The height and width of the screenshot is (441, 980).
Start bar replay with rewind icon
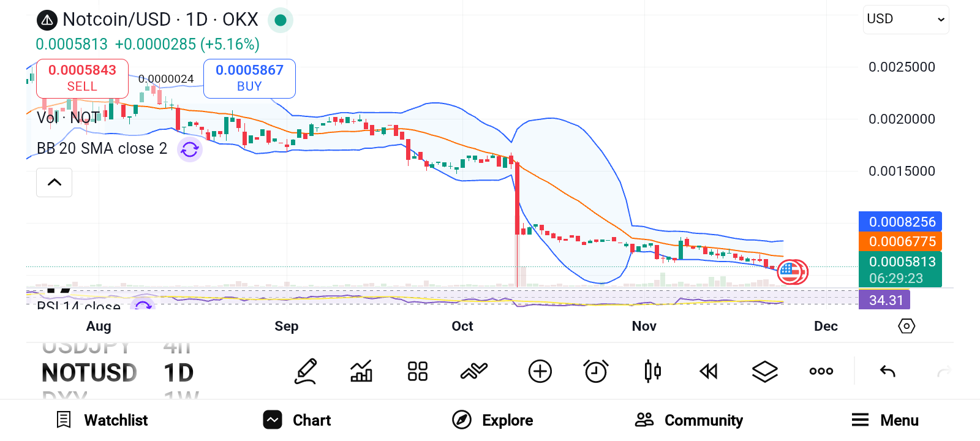pos(709,371)
